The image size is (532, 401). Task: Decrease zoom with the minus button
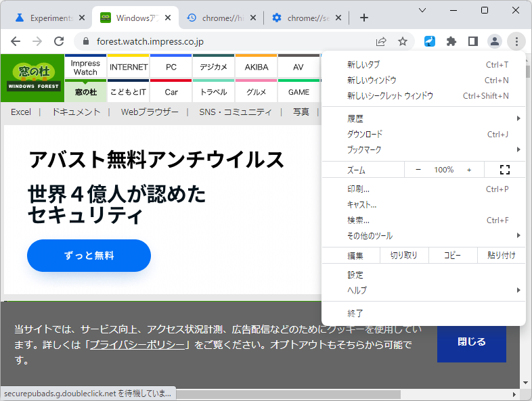click(x=418, y=170)
